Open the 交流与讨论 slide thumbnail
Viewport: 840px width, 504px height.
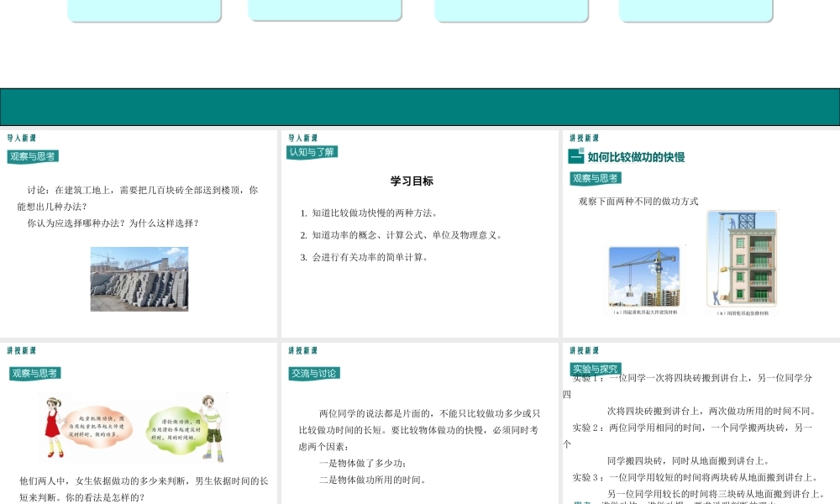[x=419, y=423]
